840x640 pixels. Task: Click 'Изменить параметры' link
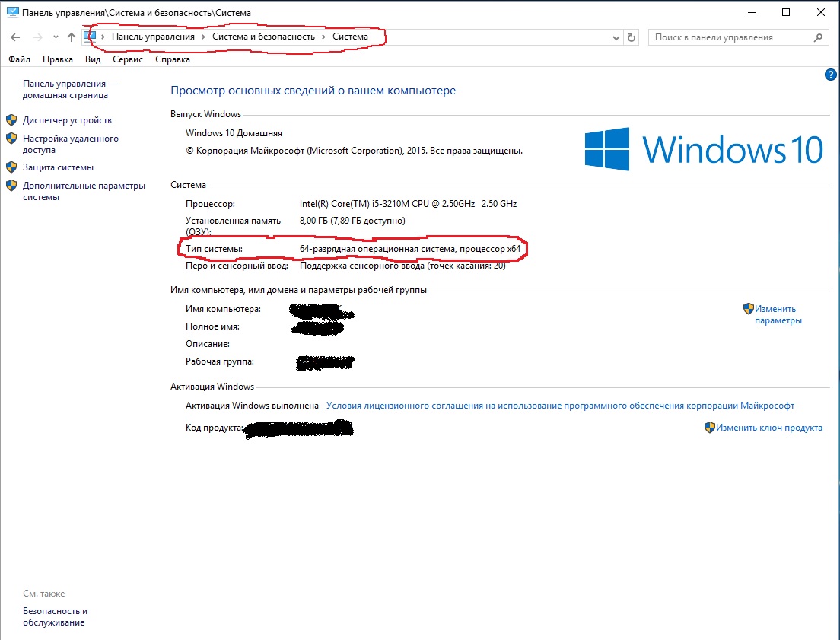pyautogui.click(x=778, y=314)
